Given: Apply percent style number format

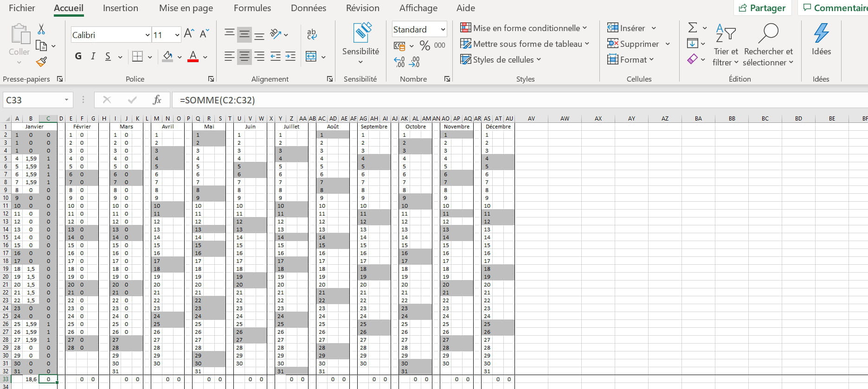Looking at the screenshot, I should pyautogui.click(x=424, y=45).
